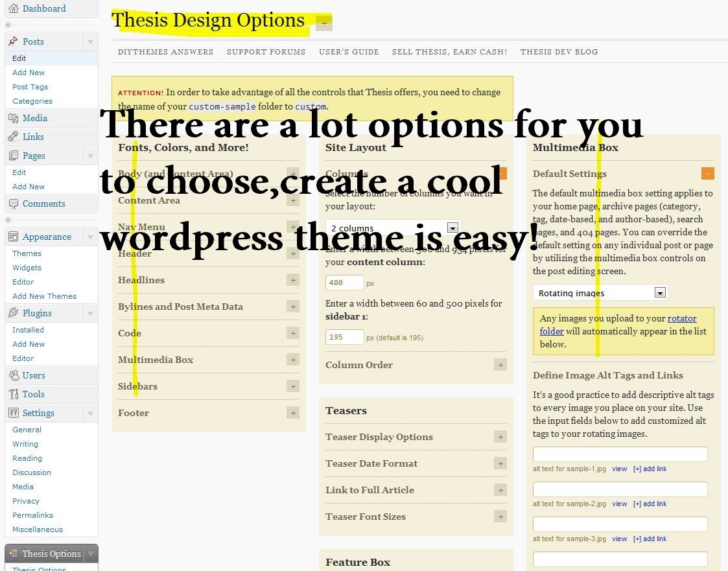Open Post Tags in sidebar
This screenshot has width=728, height=571.
pyautogui.click(x=30, y=87)
